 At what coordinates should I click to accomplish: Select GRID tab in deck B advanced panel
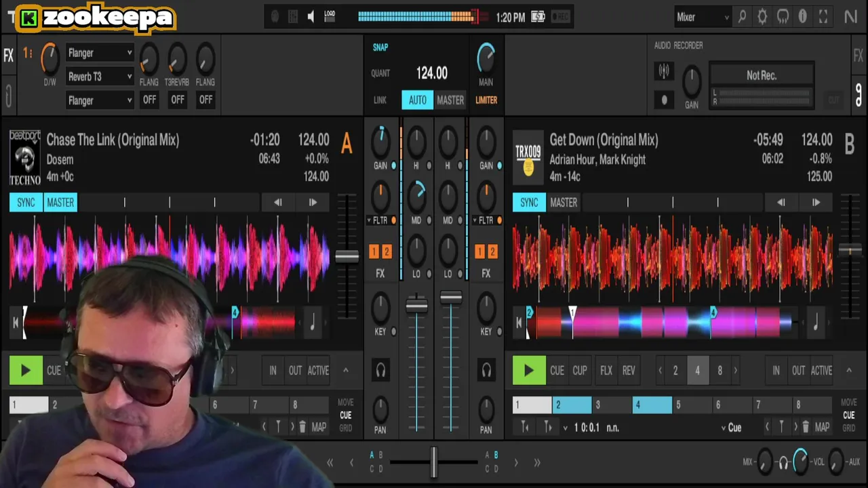pyautogui.click(x=849, y=428)
